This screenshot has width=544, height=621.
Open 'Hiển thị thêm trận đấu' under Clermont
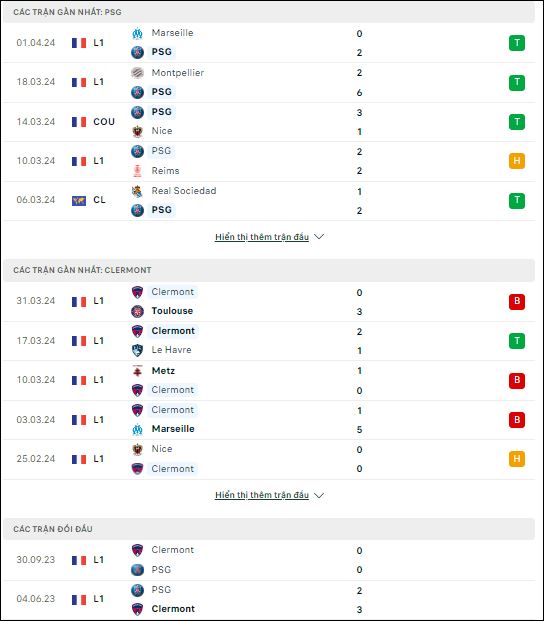(x=262, y=495)
